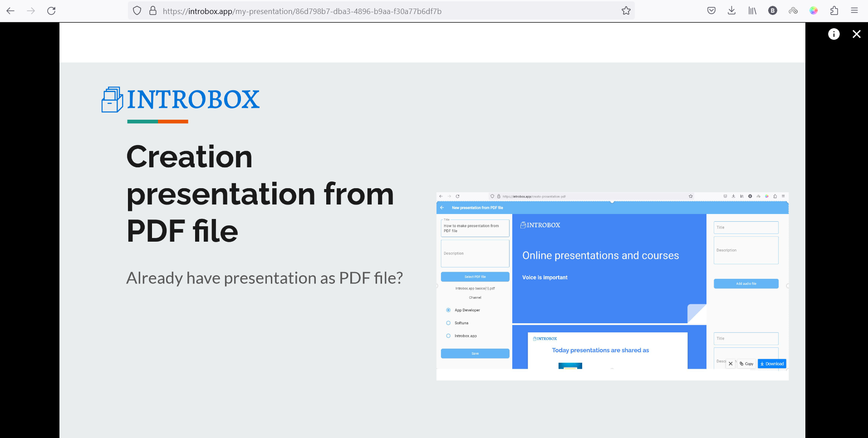Show presentation info with the i icon
Viewport: 868px width, 438px height.
(x=834, y=34)
